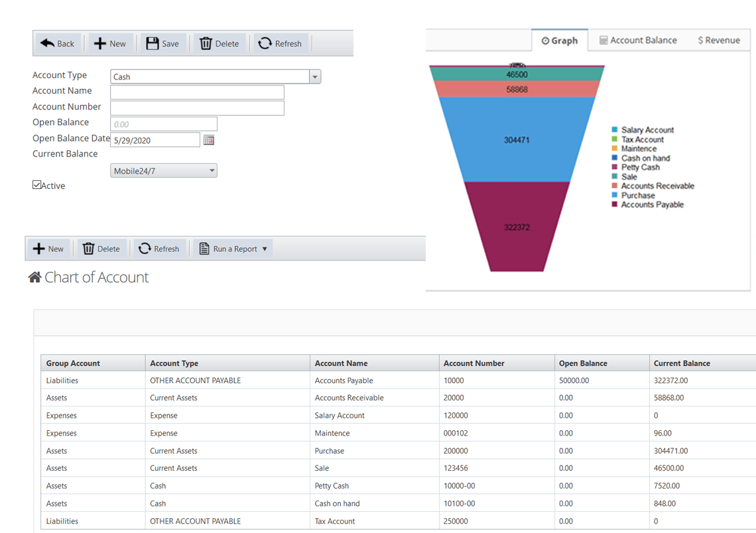Open the calendar picker for Open Balance Date
756x533 pixels.
(209, 139)
